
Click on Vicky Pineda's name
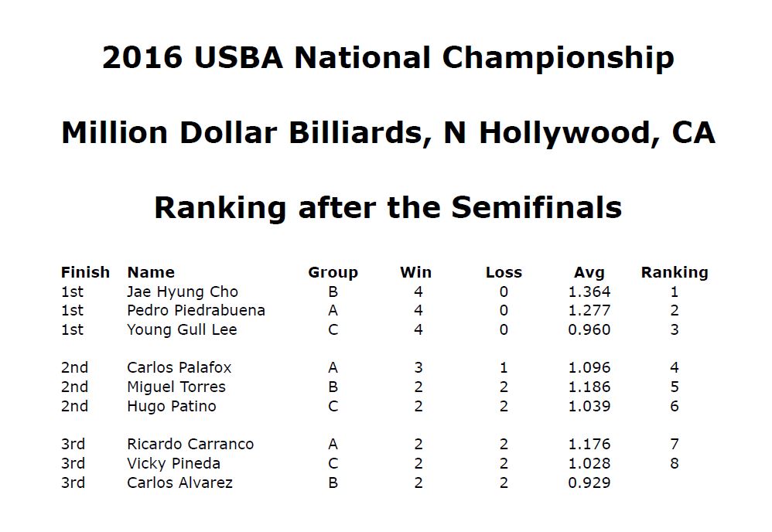pos(174,464)
